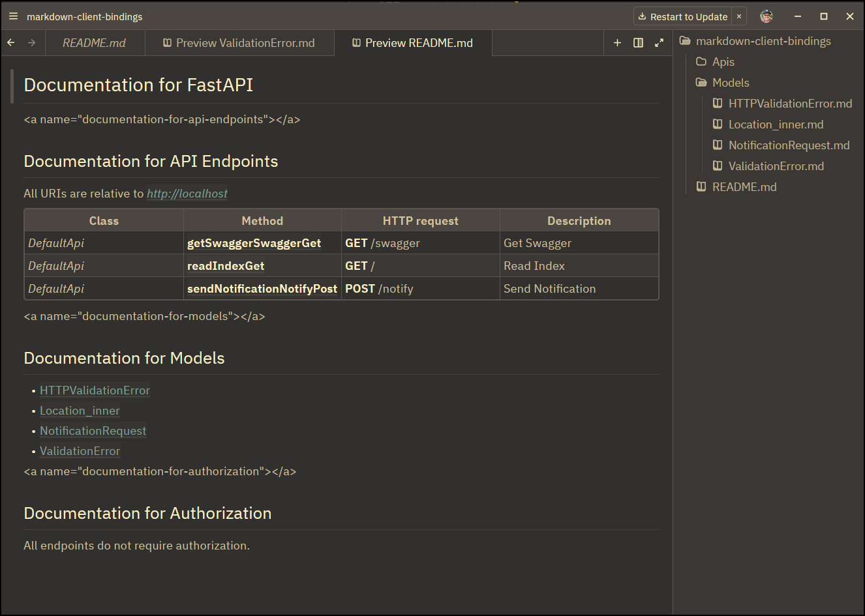Open the hamburger application menu
This screenshot has height=616, width=865.
click(x=13, y=16)
